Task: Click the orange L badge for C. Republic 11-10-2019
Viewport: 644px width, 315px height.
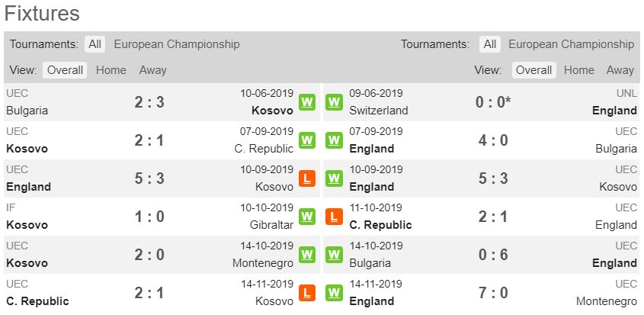Action: click(334, 217)
